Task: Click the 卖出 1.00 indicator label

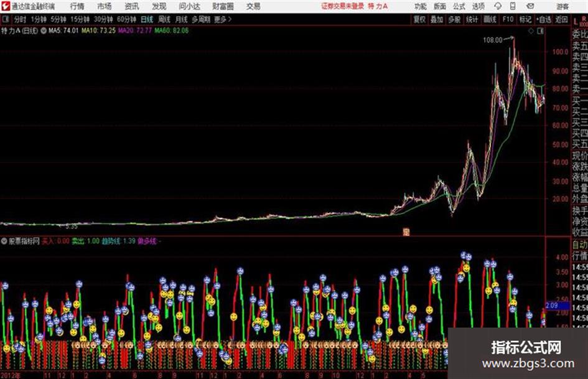Action: 85,241
